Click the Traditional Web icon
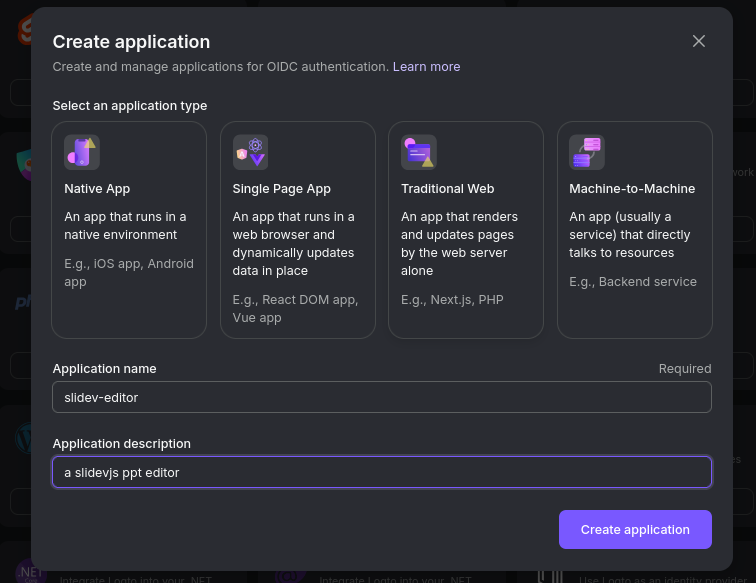756x583 pixels. tap(418, 153)
